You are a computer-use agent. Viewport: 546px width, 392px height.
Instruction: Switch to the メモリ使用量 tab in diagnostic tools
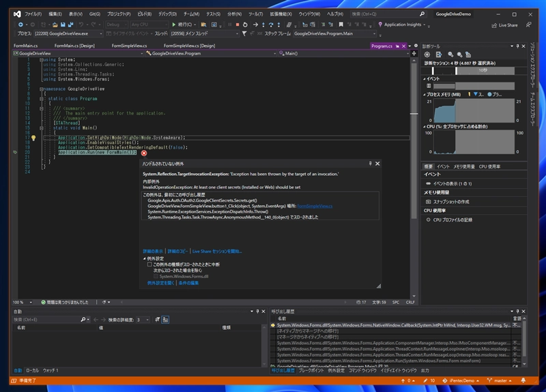[x=464, y=166]
